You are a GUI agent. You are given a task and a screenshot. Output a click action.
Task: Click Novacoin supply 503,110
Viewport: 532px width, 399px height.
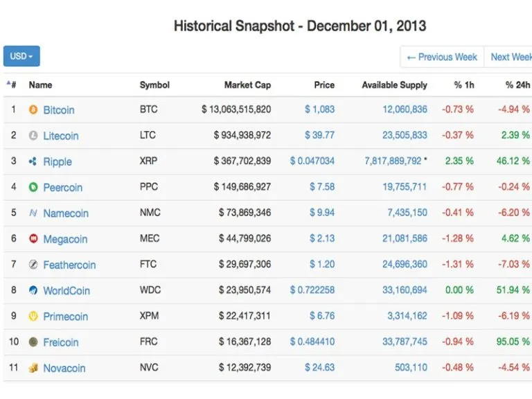click(x=411, y=367)
